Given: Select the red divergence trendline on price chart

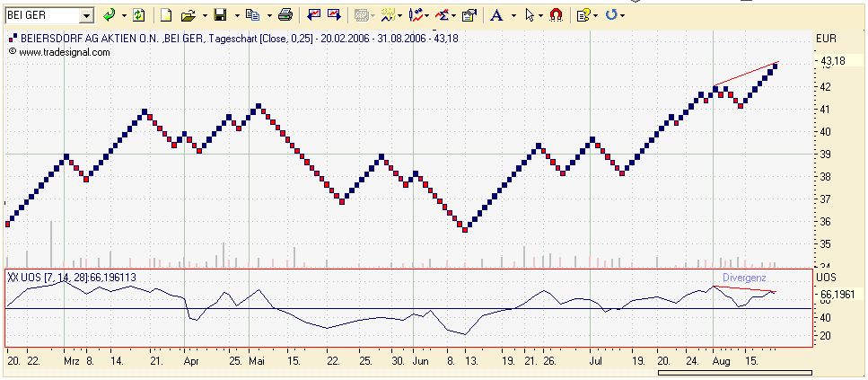Looking at the screenshot, I should coord(746,73).
